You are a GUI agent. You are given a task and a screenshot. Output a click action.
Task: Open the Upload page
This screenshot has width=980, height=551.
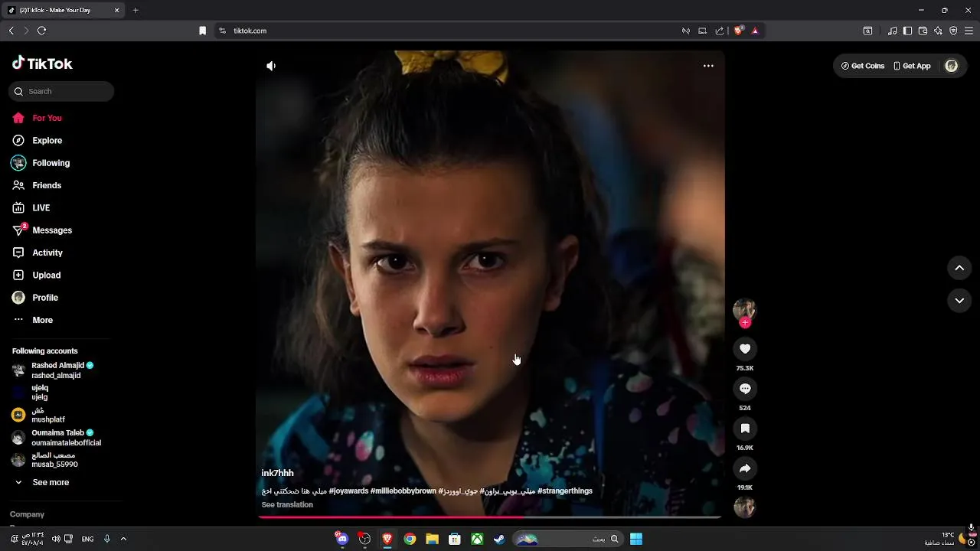point(36,275)
